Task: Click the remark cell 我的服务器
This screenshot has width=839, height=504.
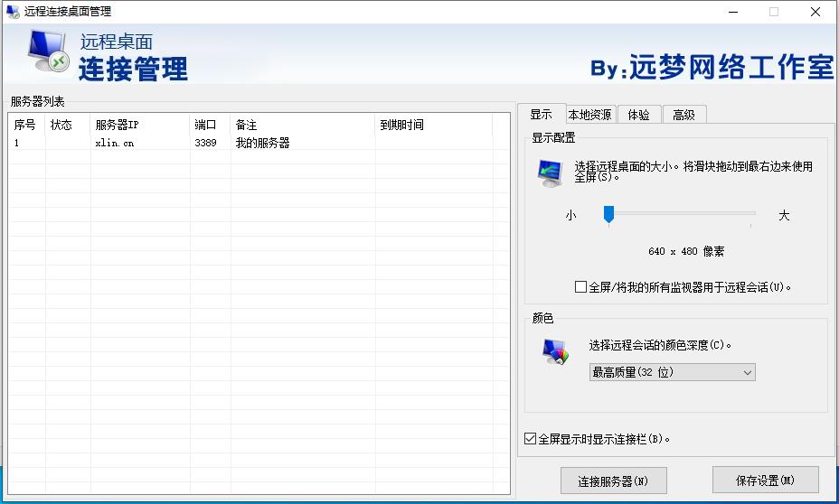Action: [x=263, y=143]
